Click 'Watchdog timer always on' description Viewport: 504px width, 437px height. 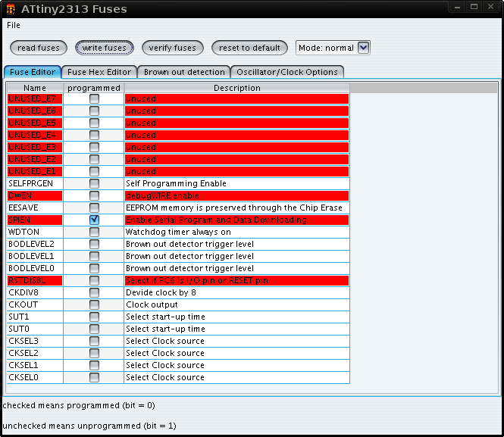pos(237,232)
